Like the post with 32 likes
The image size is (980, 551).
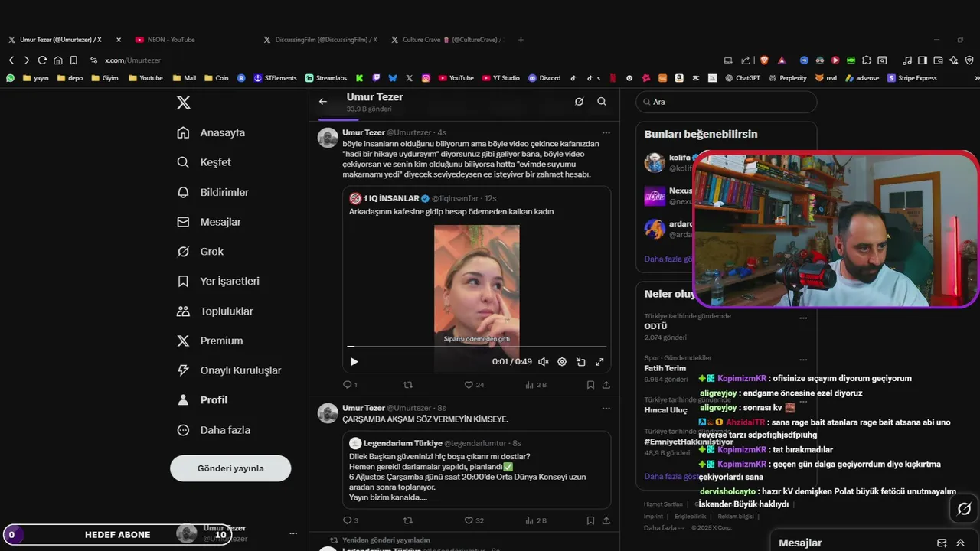point(474,520)
